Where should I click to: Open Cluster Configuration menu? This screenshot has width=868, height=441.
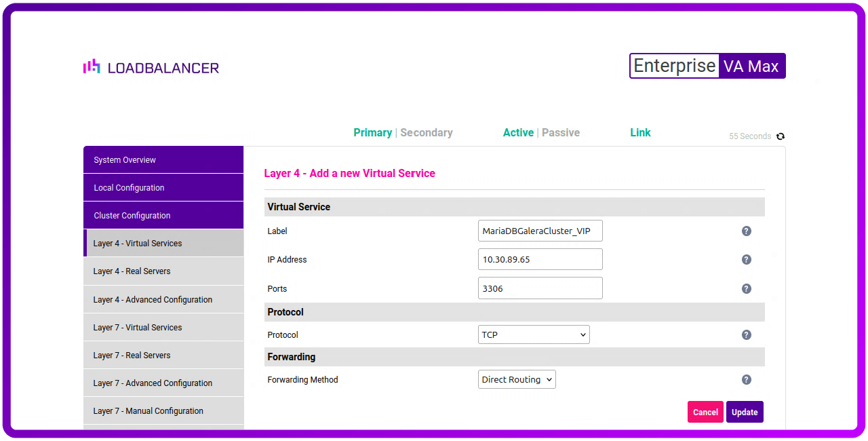pyautogui.click(x=163, y=216)
